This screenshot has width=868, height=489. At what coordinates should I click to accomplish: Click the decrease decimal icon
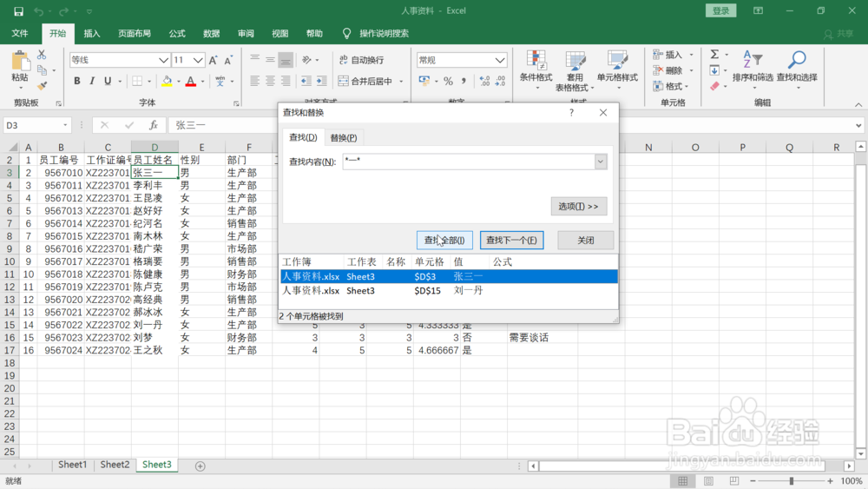(x=500, y=81)
